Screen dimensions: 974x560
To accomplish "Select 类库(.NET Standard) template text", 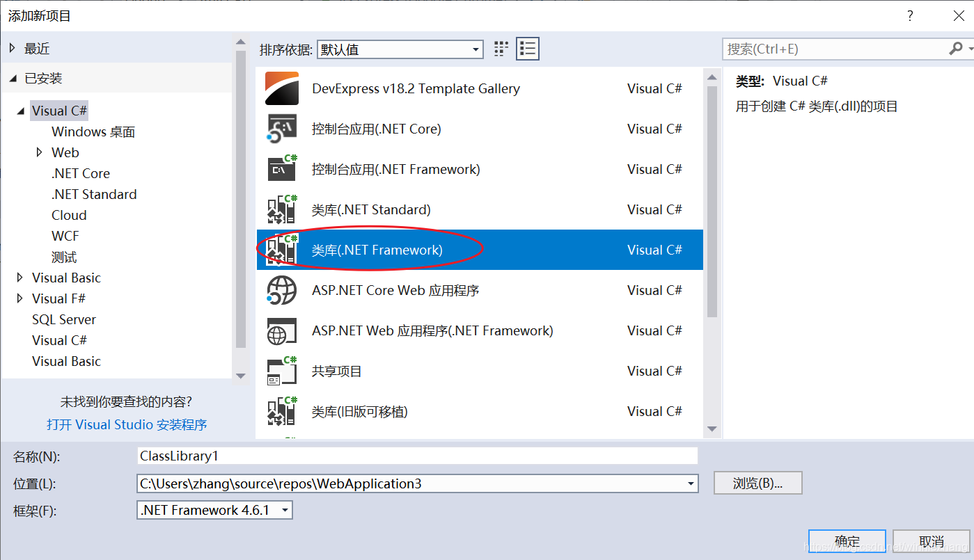I will 371,209.
